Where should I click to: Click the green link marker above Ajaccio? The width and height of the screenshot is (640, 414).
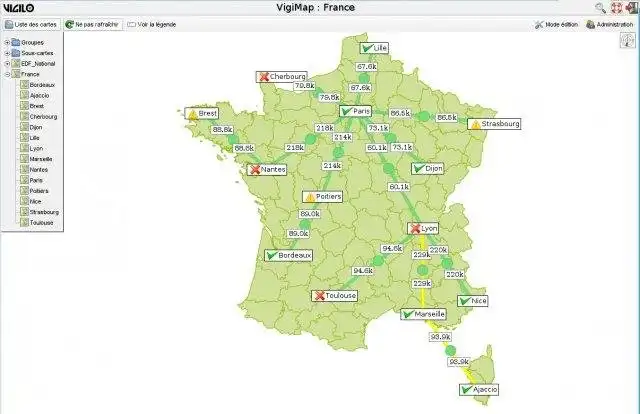[x=450, y=350]
